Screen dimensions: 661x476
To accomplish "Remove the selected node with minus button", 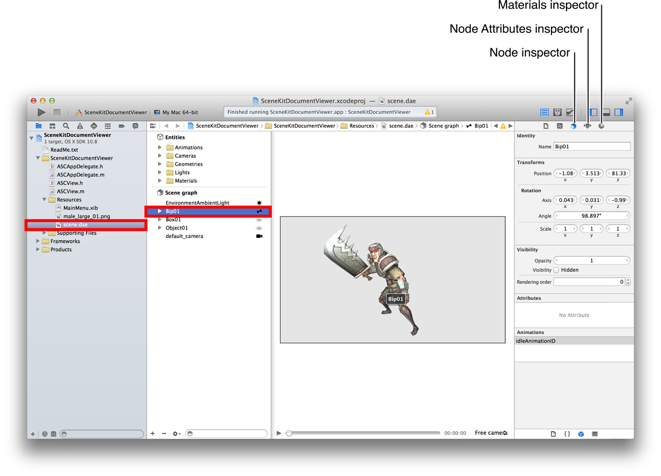I will click(164, 433).
